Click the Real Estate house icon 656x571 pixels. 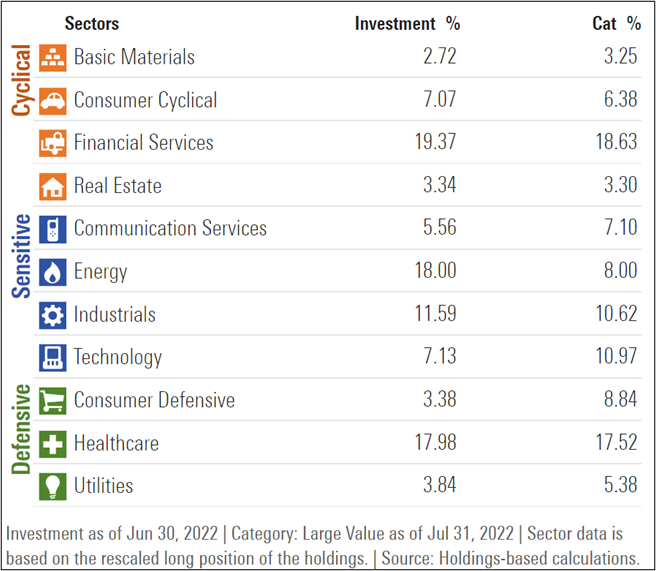coord(52,186)
